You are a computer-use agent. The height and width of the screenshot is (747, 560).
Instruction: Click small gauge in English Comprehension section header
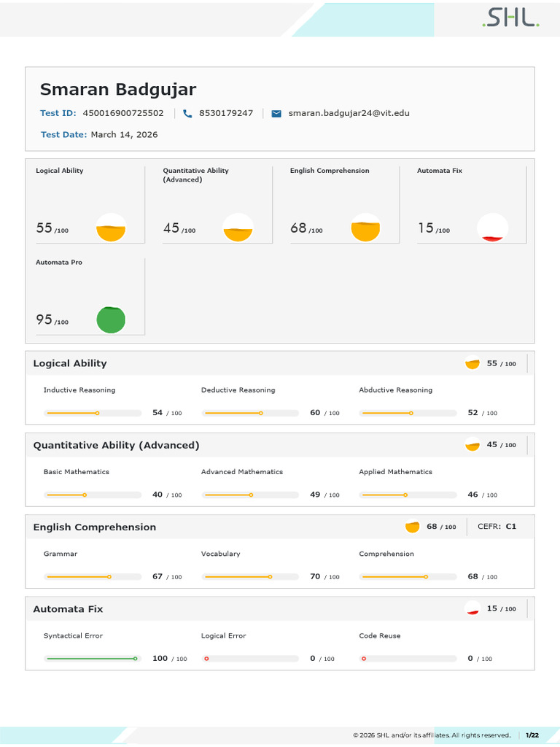coord(413,527)
